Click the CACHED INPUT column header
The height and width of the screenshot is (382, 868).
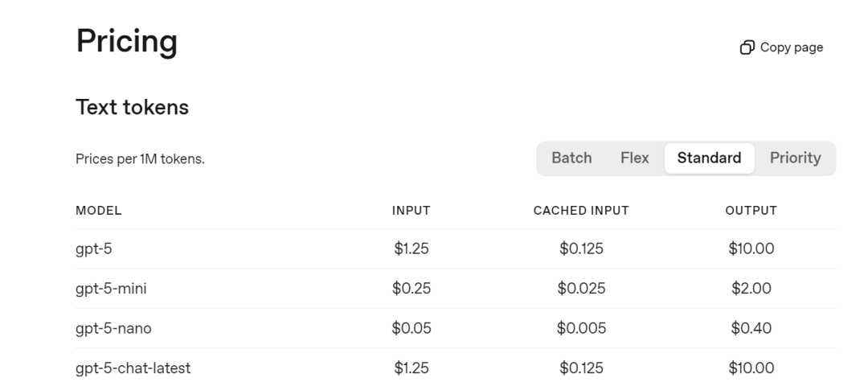(581, 211)
